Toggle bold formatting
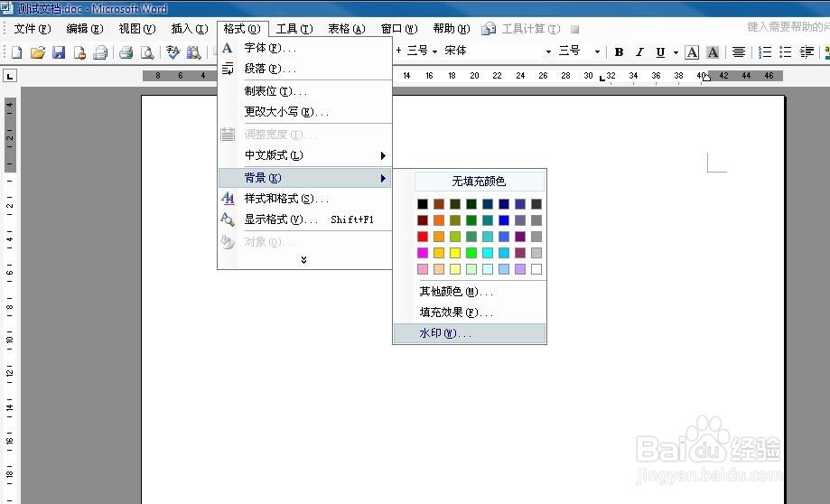 coord(619,51)
